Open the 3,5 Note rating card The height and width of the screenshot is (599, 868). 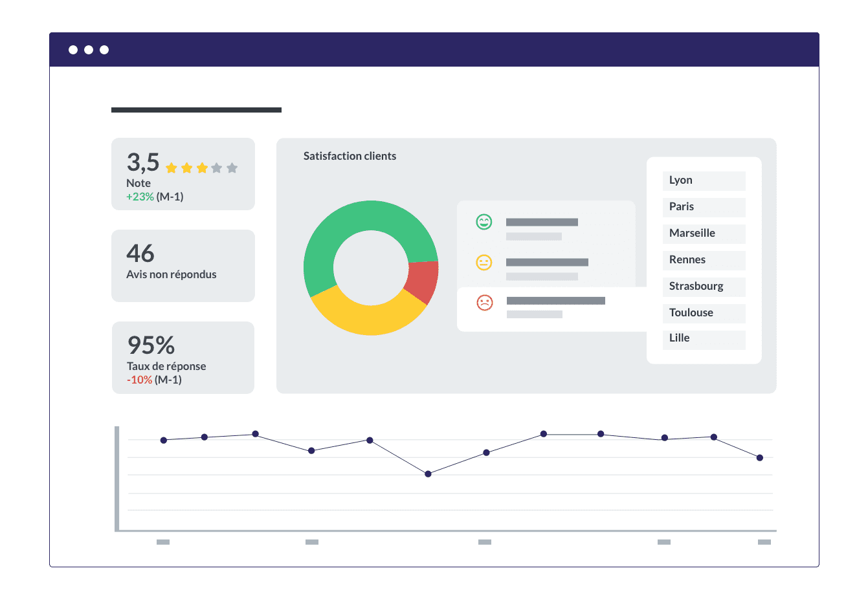point(183,174)
